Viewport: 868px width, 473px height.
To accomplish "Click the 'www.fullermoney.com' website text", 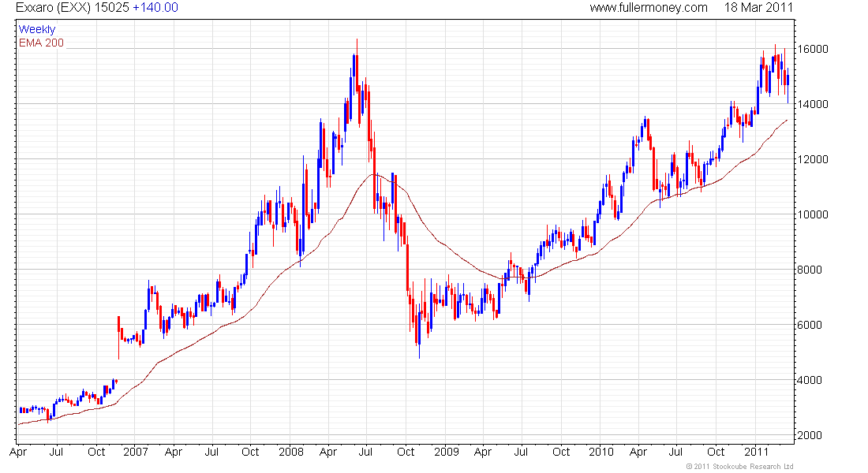I will click(649, 8).
